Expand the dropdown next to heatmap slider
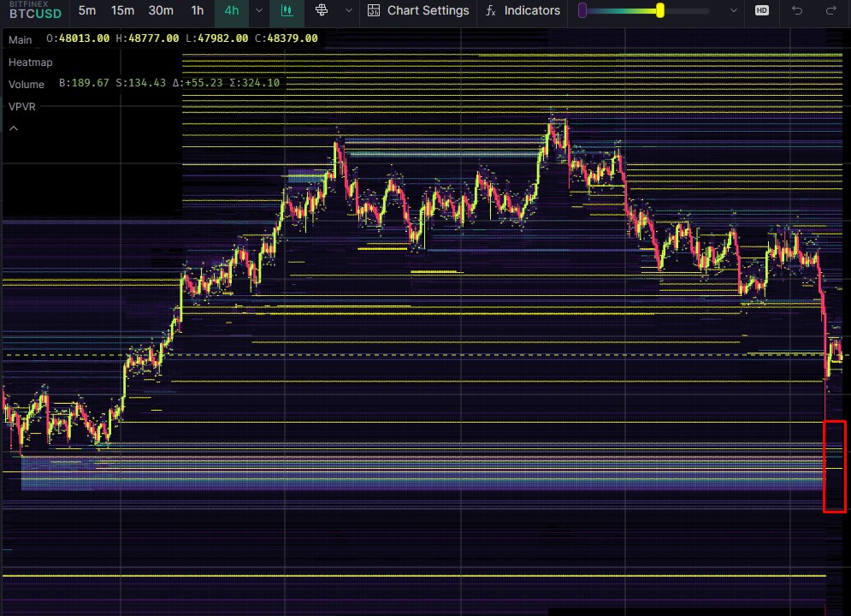The height and width of the screenshot is (616, 851). pyautogui.click(x=734, y=10)
